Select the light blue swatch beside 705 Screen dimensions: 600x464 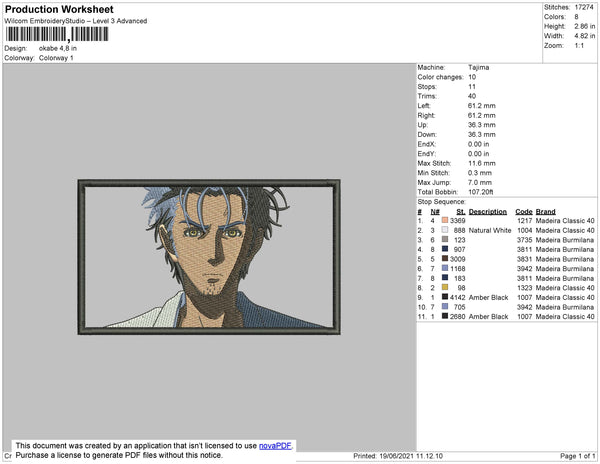click(445, 306)
